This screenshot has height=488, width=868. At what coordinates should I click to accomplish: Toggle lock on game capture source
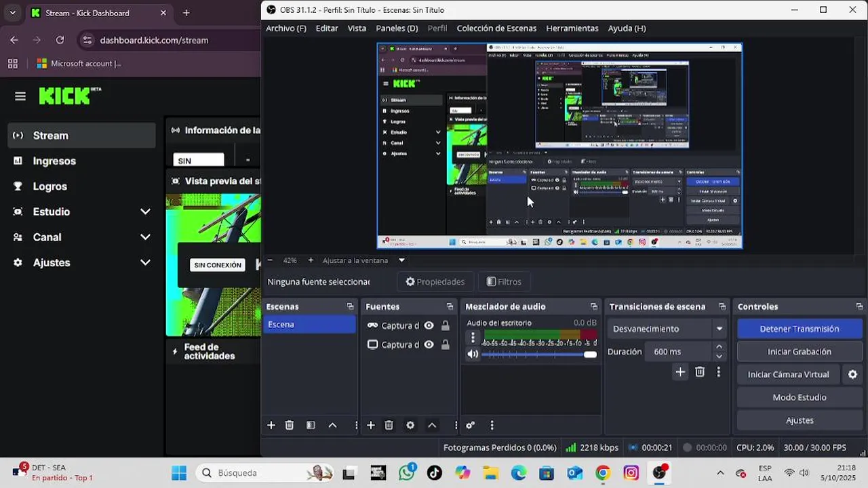pos(445,325)
